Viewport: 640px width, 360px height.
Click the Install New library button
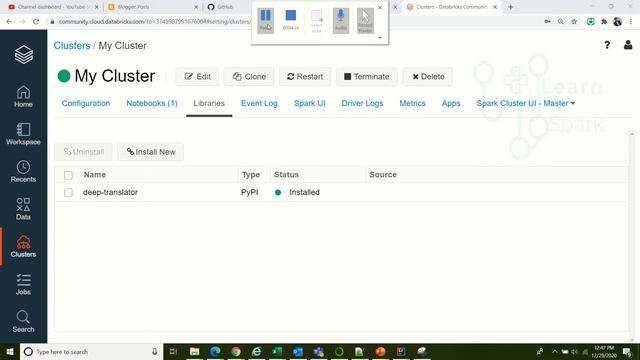[151, 152]
